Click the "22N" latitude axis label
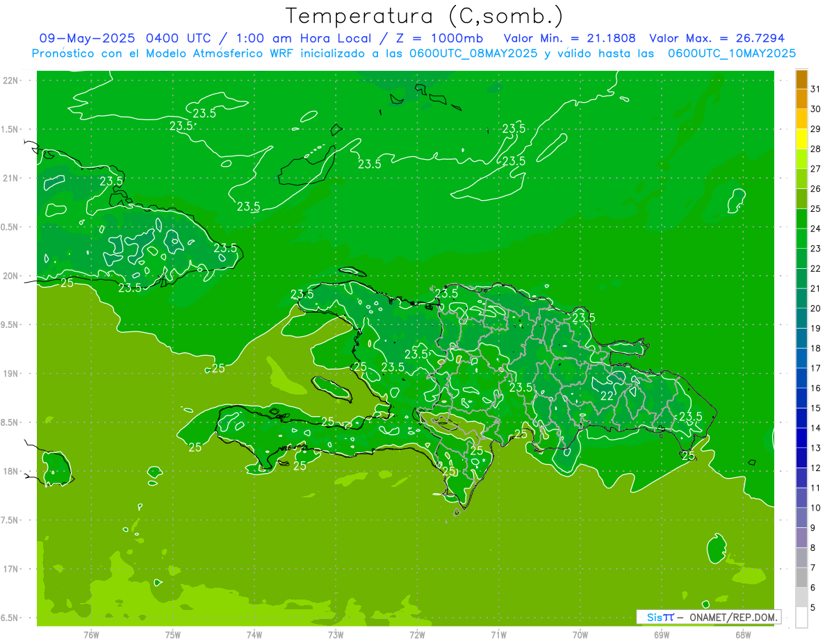 tap(11, 80)
